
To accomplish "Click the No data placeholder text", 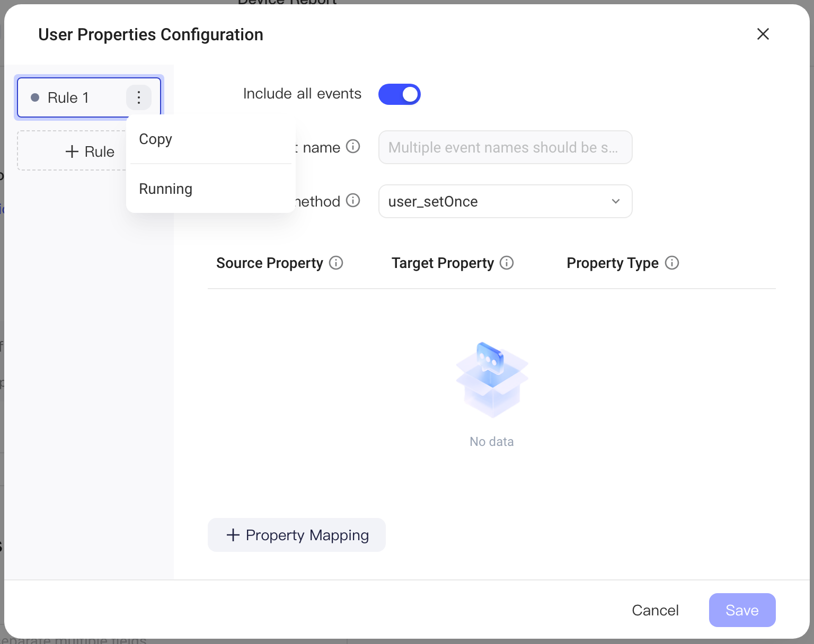I will 492,442.
